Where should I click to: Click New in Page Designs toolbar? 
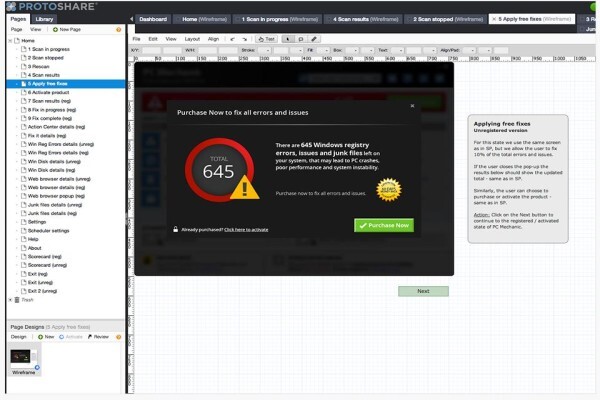pos(46,337)
